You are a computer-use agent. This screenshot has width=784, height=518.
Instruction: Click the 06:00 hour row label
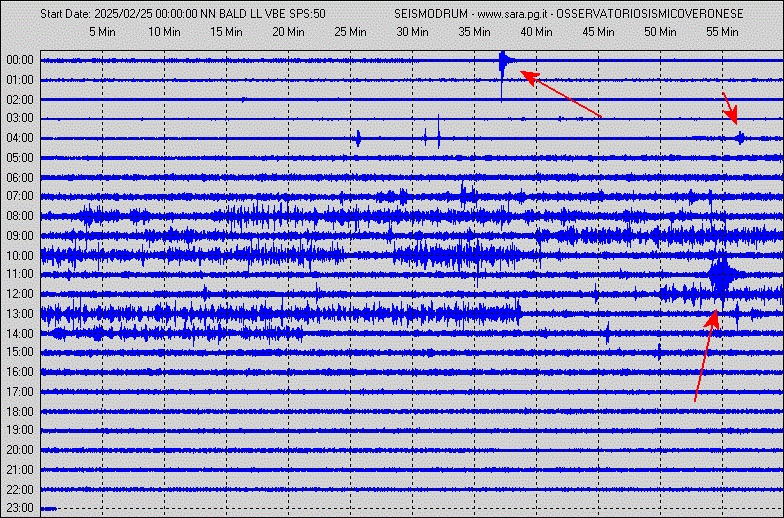click(20, 178)
